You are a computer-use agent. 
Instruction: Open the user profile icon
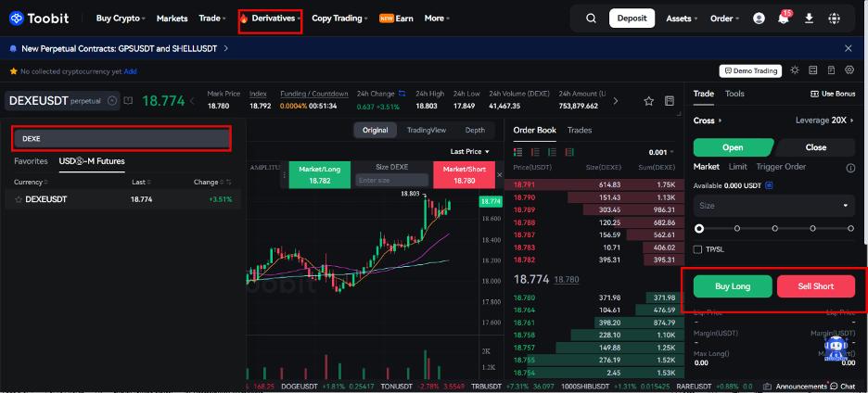click(759, 19)
